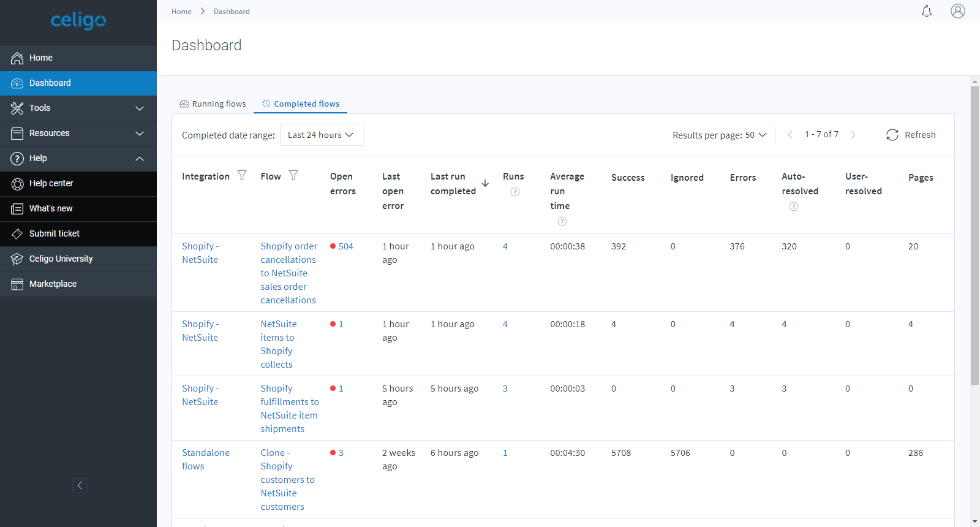Open Home in the sidebar menu

(78, 58)
